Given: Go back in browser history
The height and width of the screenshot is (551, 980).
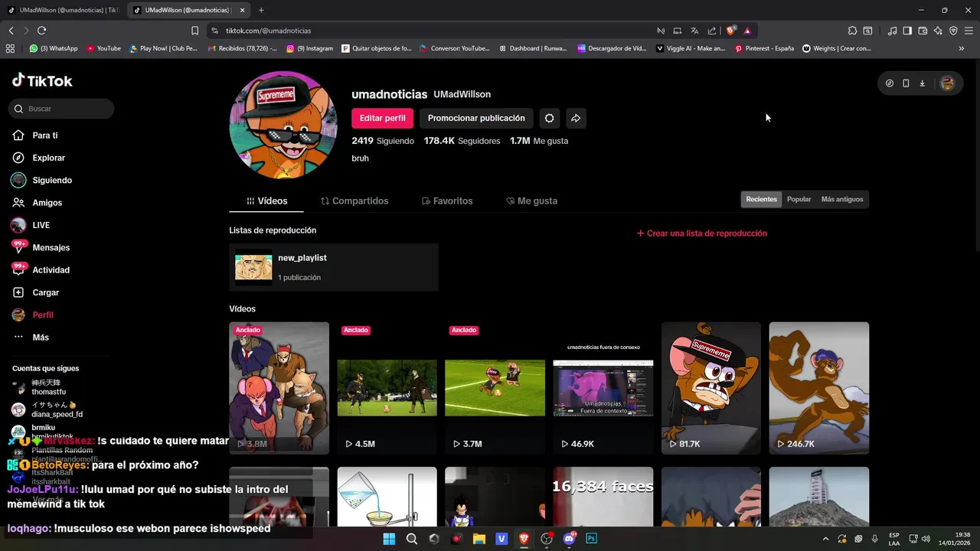Looking at the screenshot, I should [11, 31].
